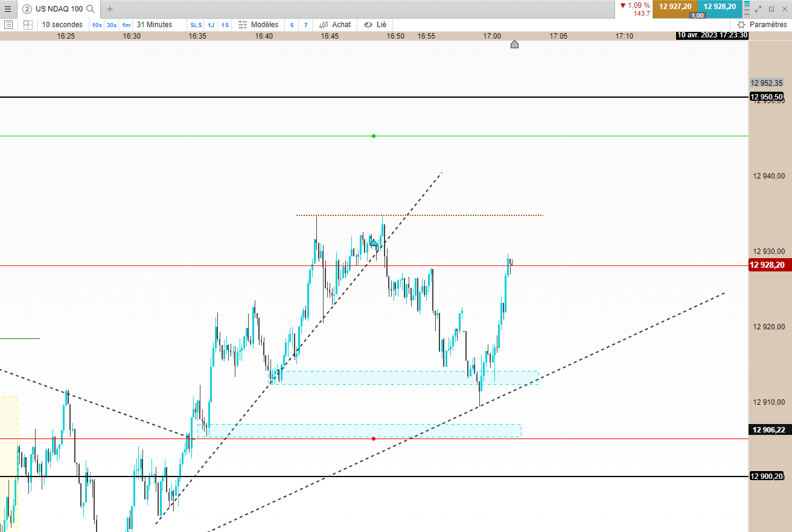Click the 143,7 point change value
This screenshot has height=532, width=792.
point(642,13)
